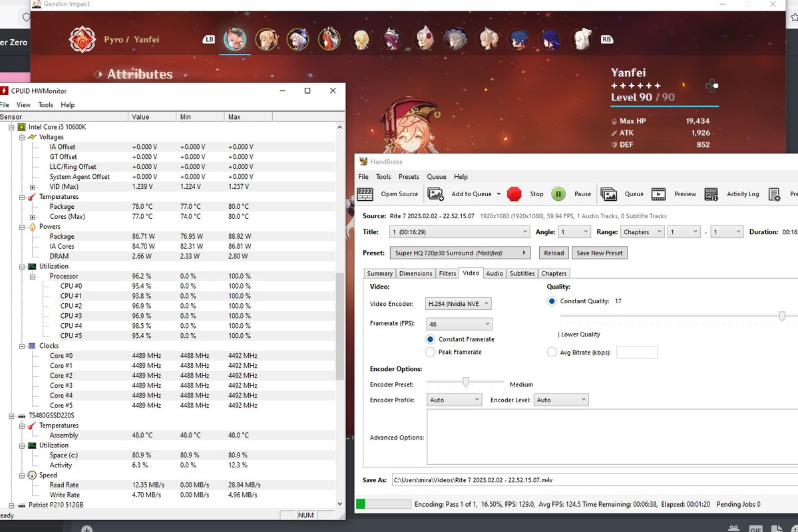Collapse the Intel Core i5 10600K node
This screenshot has width=798, height=532.
point(11,127)
